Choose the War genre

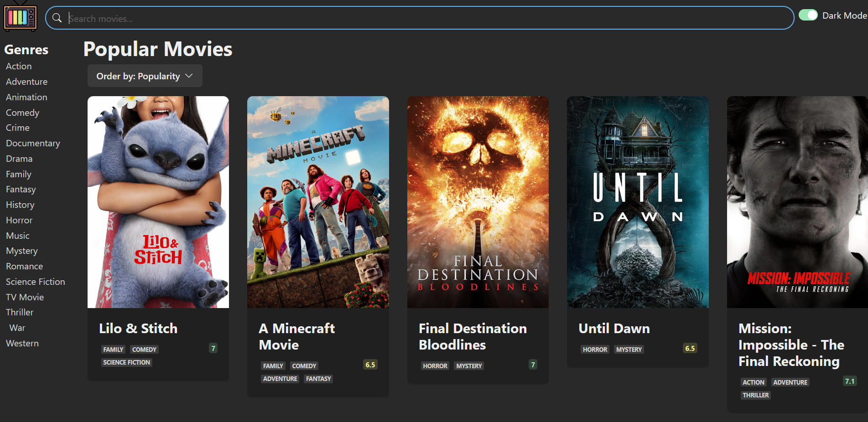tap(17, 328)
